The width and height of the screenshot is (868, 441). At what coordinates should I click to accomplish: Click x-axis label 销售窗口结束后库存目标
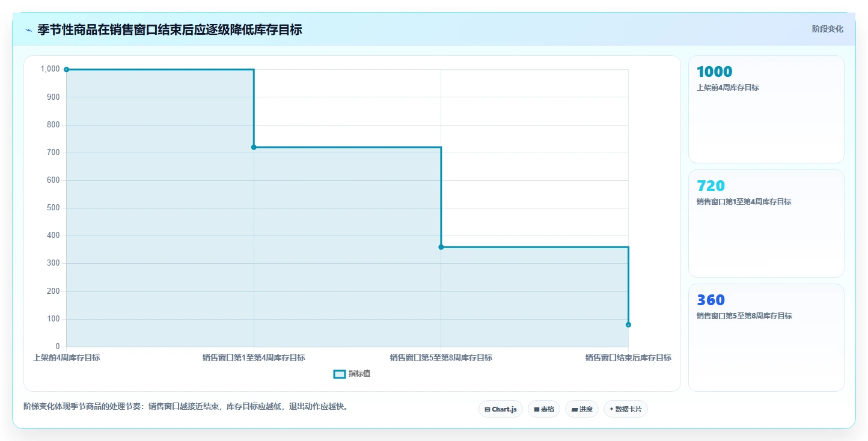point(628,357)
